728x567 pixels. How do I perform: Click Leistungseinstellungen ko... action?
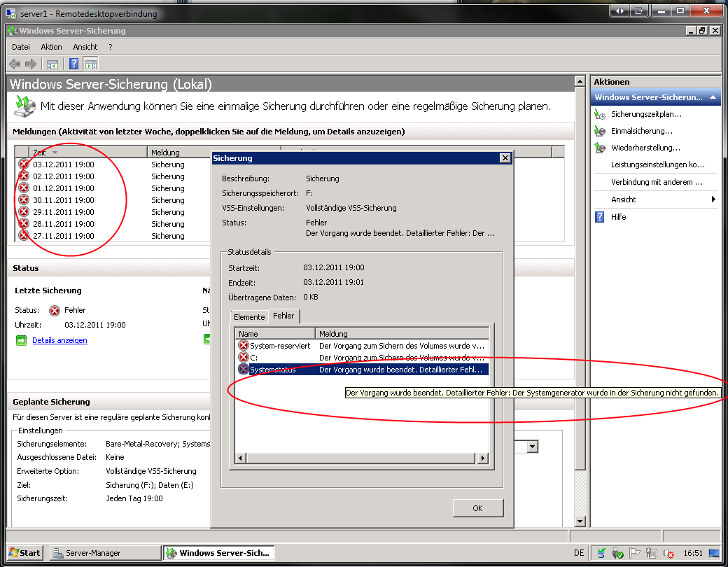point(658,164)
